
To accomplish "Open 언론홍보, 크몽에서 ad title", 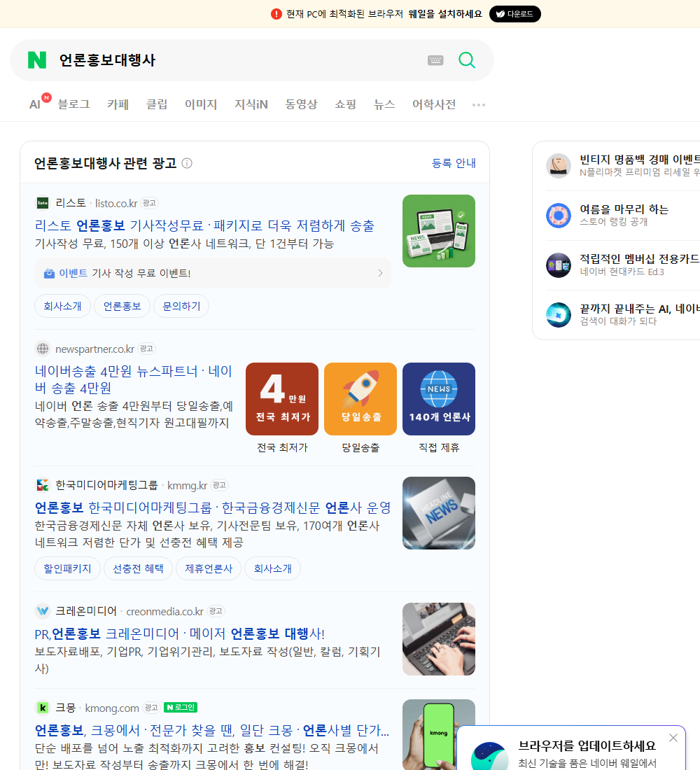I will 211,730.
